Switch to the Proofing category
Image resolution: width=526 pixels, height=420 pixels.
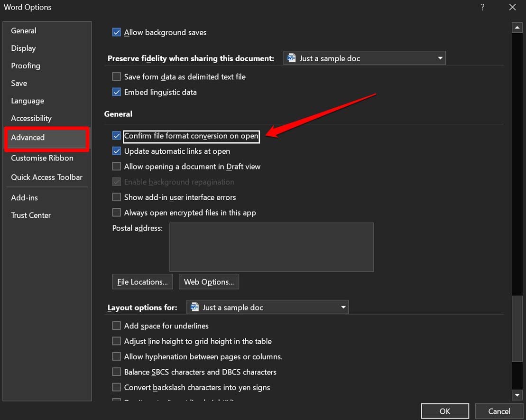(x=47, y=66)
